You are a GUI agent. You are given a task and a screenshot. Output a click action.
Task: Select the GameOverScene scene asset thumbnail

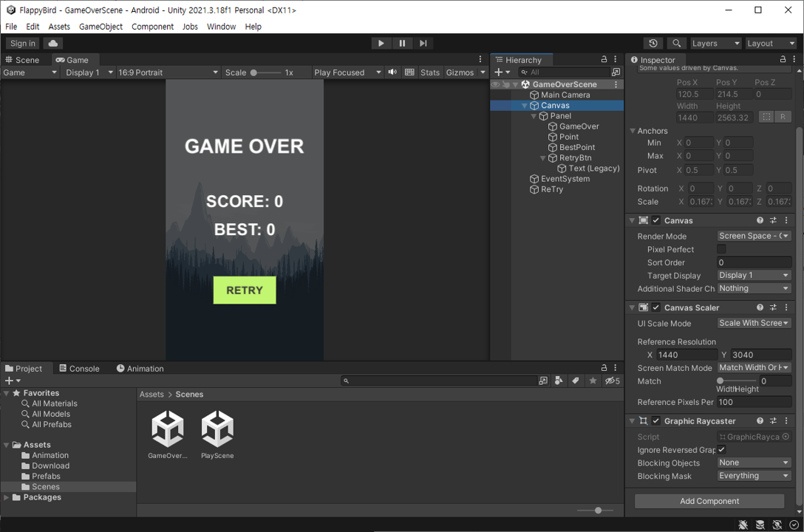point(168,429)
